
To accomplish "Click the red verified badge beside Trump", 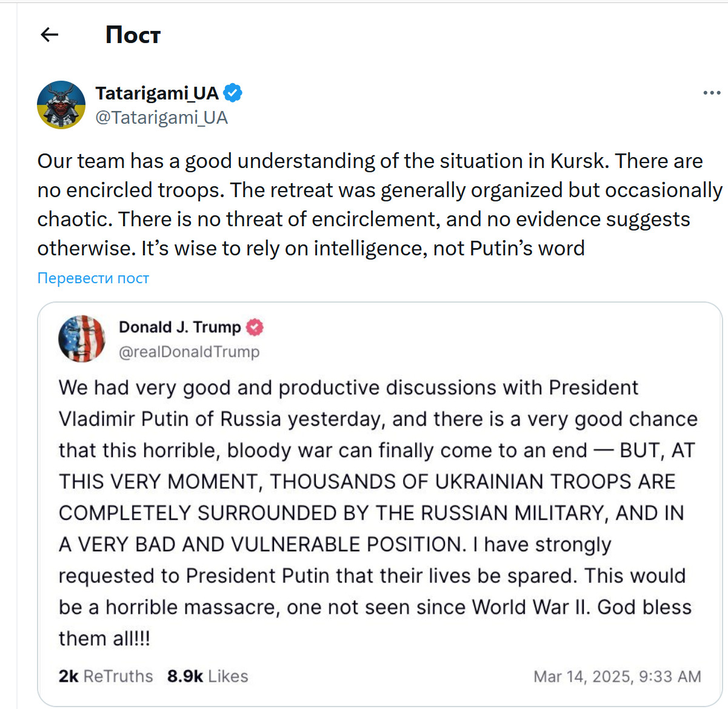I will [x=255, y=328].
